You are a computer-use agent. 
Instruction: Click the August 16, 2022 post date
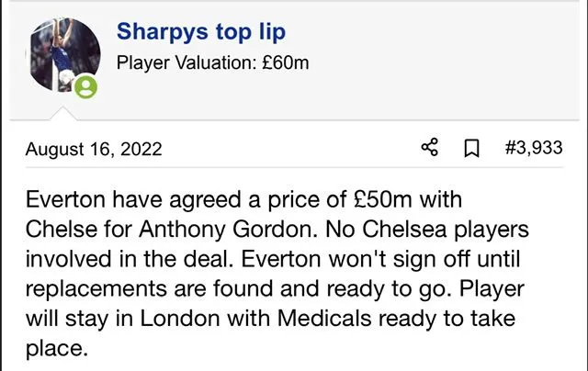point(94,149)
